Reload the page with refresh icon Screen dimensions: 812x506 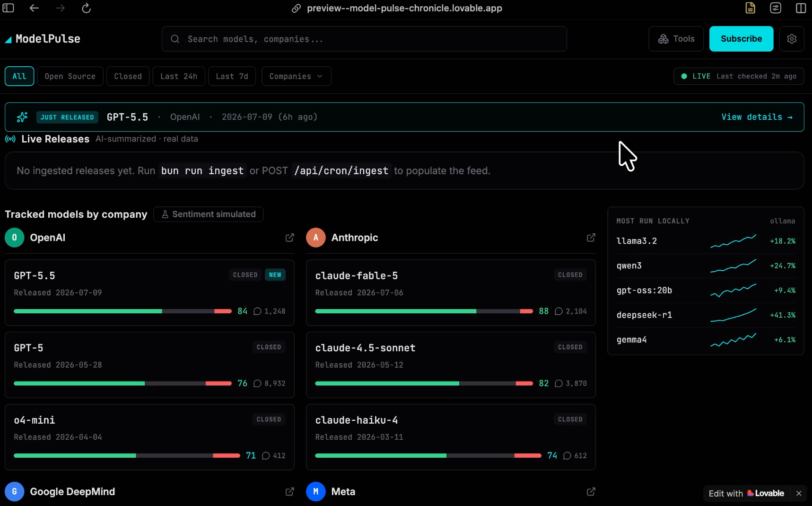(x=86, y=8)
